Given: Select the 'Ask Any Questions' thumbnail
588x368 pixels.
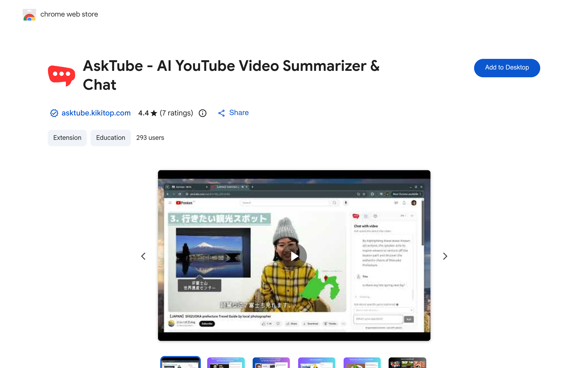Looking at the screenshot, I should [317, 363].
